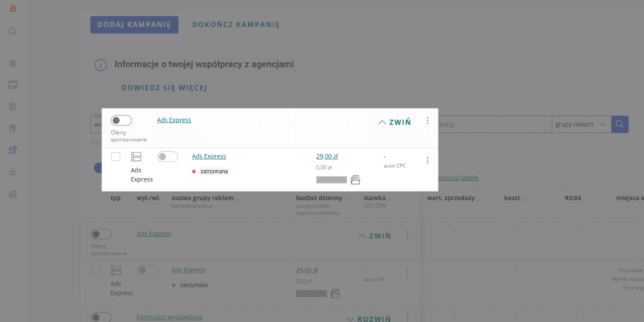Click the Informacje o twojej współpracy z agencjami heading

[204, 64]
